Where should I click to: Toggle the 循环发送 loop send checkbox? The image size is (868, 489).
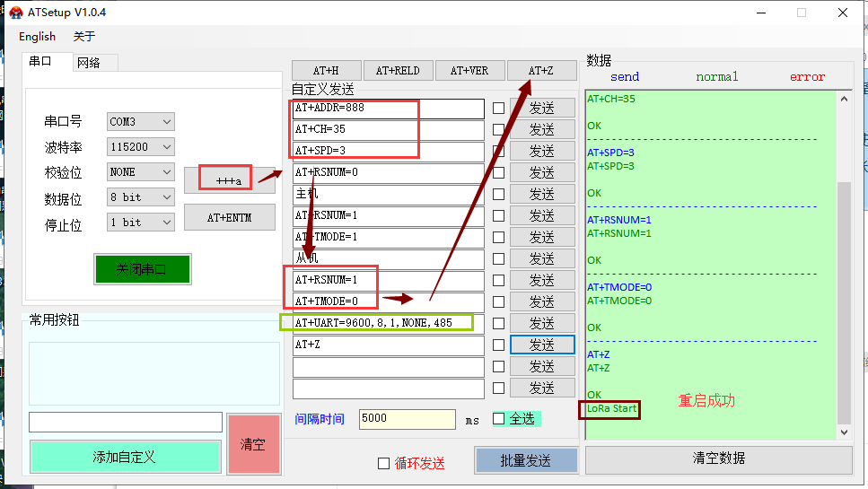click(384, 464)
